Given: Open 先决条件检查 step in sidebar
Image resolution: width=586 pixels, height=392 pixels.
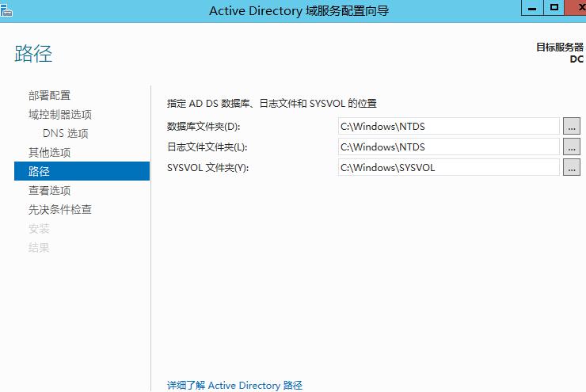Looking at the screenshot, I should pos(60,210).
